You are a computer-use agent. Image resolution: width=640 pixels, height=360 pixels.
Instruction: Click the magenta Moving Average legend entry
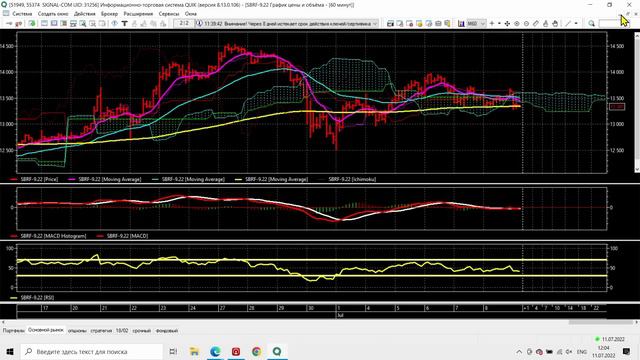pyautogui.click(x=104, y=179)
